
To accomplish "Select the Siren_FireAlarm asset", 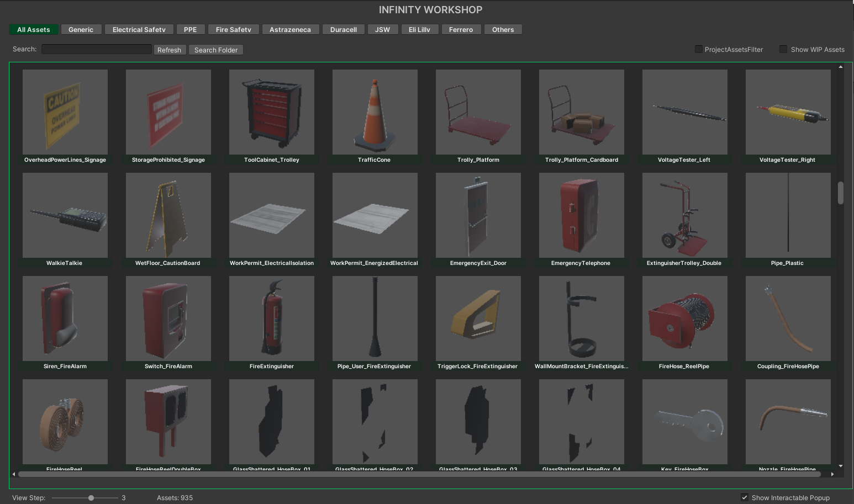I will coord(65,319).
